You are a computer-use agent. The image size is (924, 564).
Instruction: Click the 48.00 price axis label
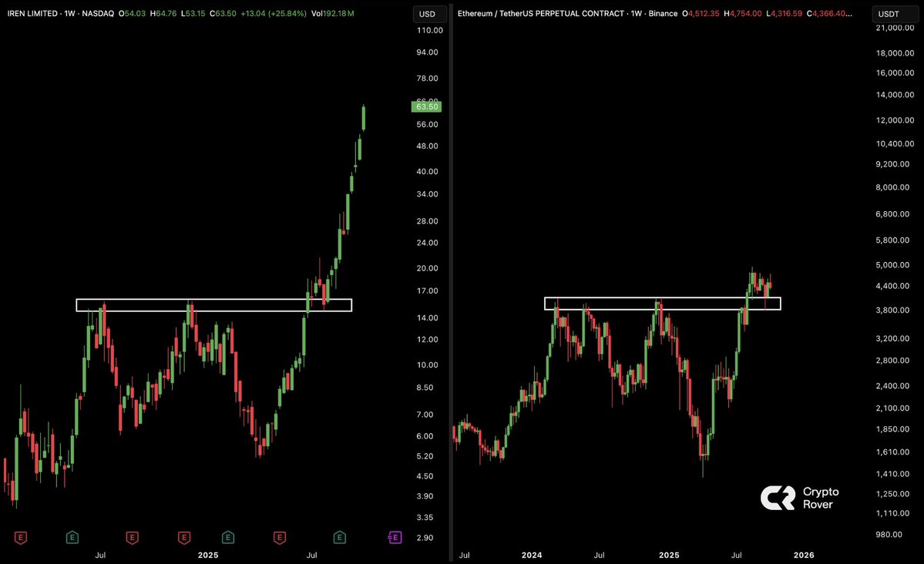point(427,146)
